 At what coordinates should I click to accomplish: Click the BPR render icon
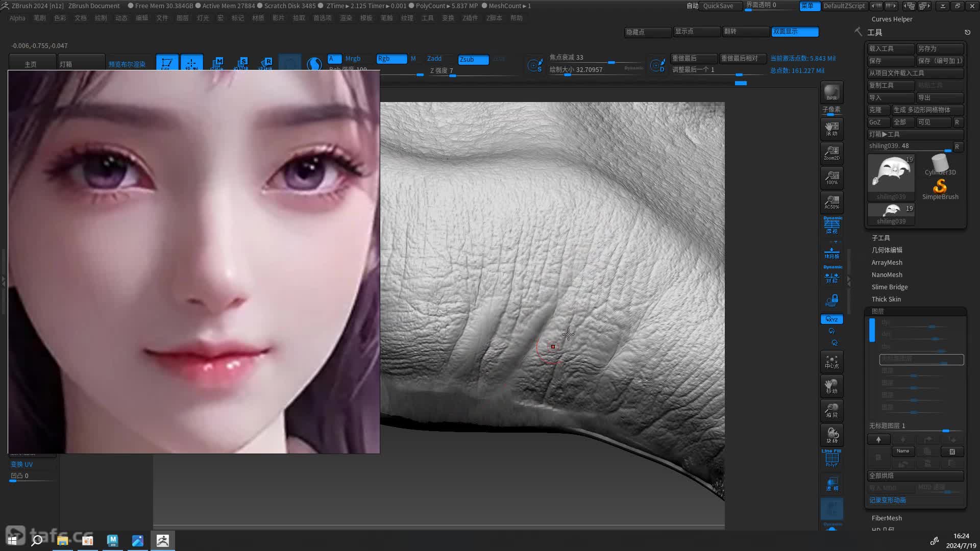(831, 92)
